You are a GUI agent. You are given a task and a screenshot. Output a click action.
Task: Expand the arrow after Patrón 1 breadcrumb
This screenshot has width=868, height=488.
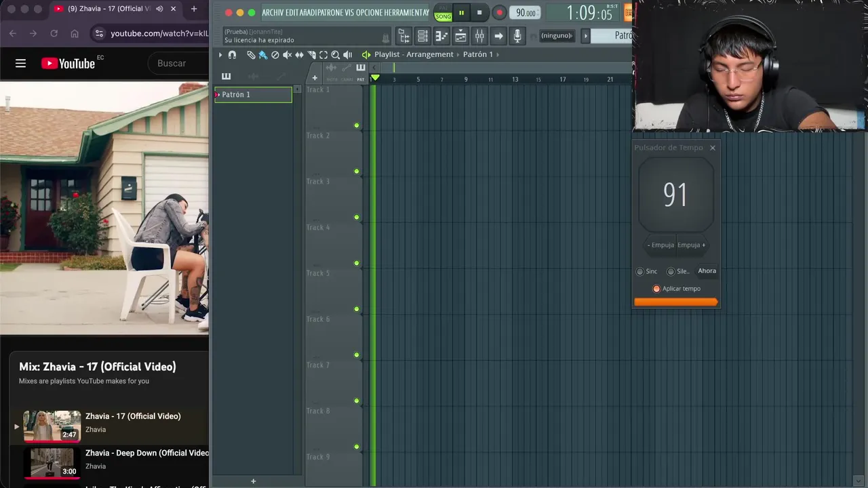click(498, 54)
